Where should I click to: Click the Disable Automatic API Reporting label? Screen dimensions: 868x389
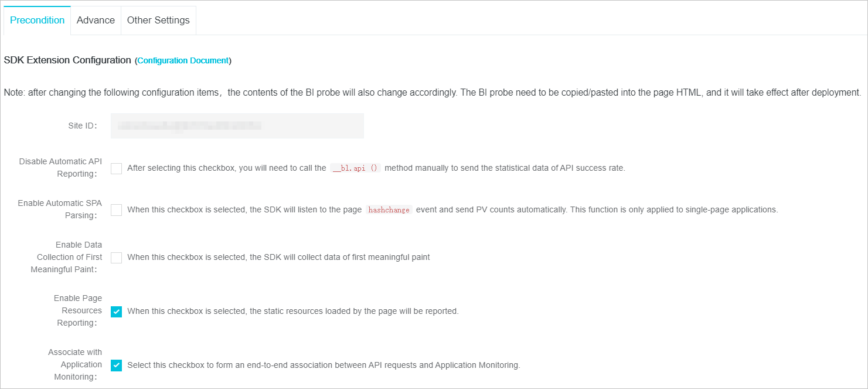coord(60,167)
